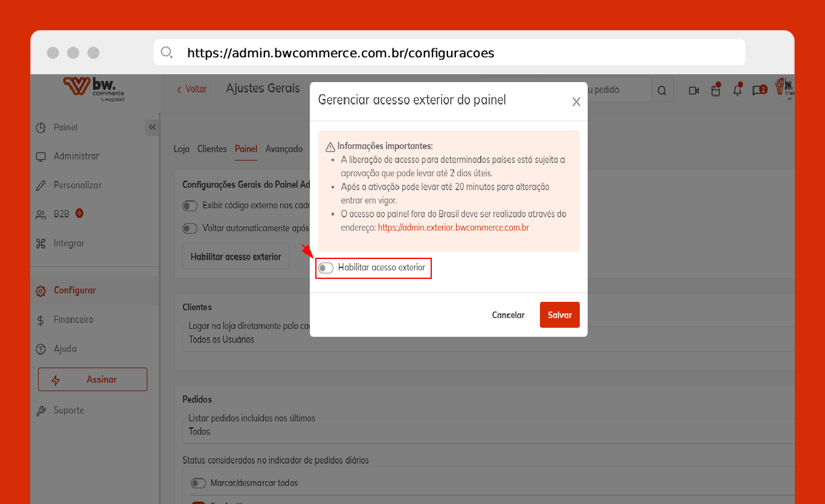825x504 pixels.
Task: Click the Salvar button
Action: 560,315
